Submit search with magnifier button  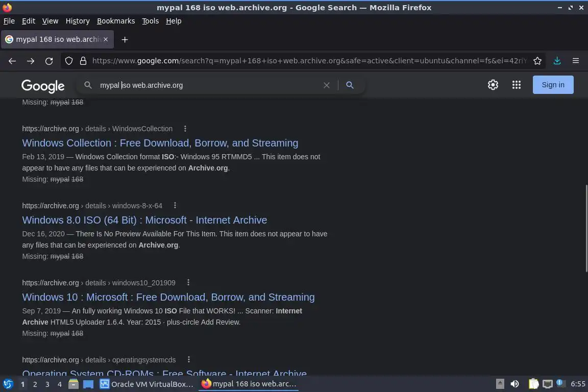tap(350, 85)
